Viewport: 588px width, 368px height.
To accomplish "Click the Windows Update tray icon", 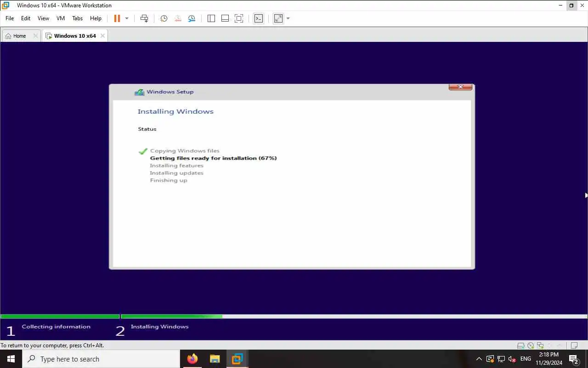I will (490, 359).
